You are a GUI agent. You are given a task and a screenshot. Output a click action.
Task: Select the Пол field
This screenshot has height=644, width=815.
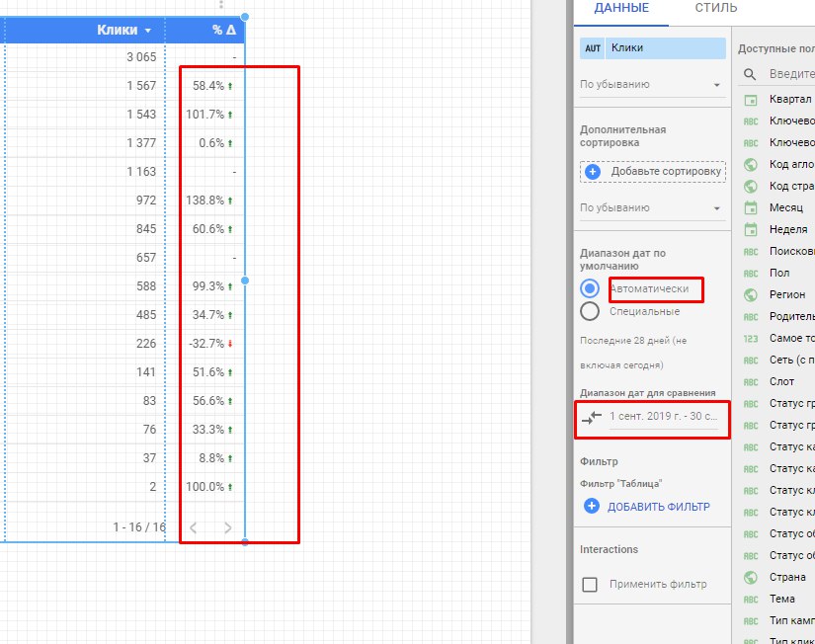pyautogui.click(x=779, y=273)
